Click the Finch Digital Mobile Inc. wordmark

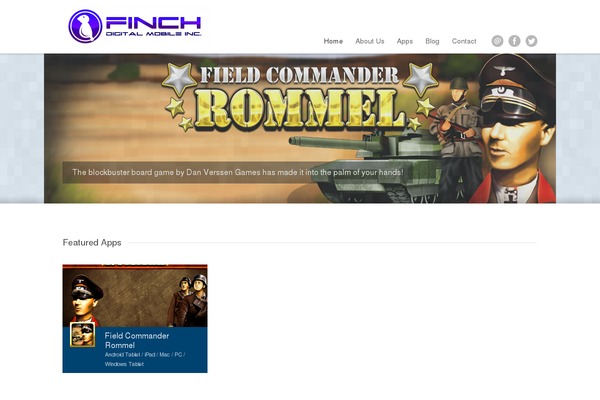coord(153,26)
